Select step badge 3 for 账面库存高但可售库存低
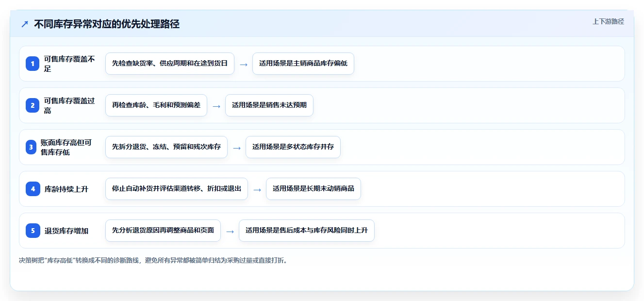The image size is (644, 301). 31,147
